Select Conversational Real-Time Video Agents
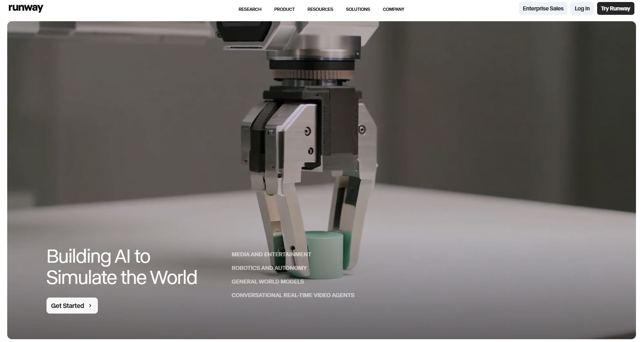644x342 pixels. pos(293,295)
